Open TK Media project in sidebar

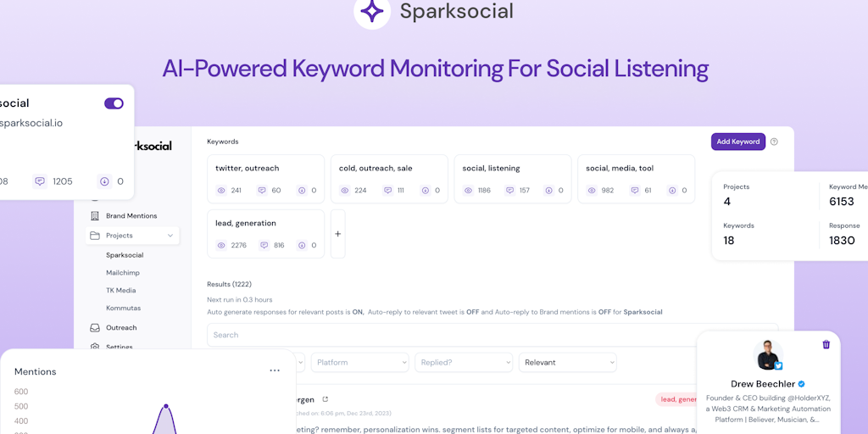point(120,291)
